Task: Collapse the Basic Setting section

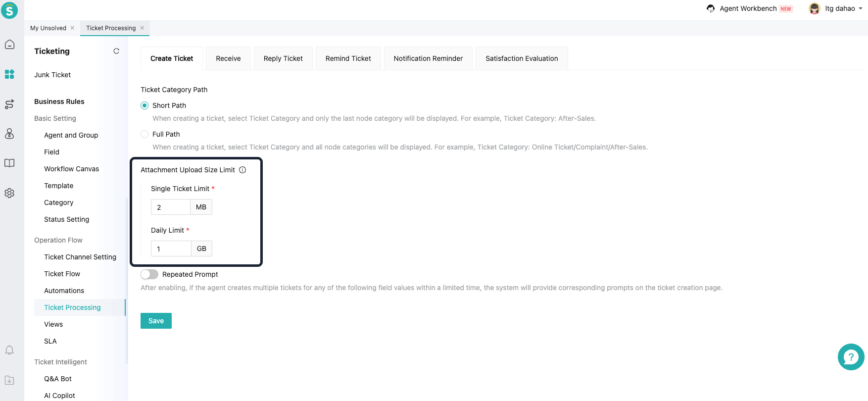Action: pyautogui.click(x=55, y=118)
